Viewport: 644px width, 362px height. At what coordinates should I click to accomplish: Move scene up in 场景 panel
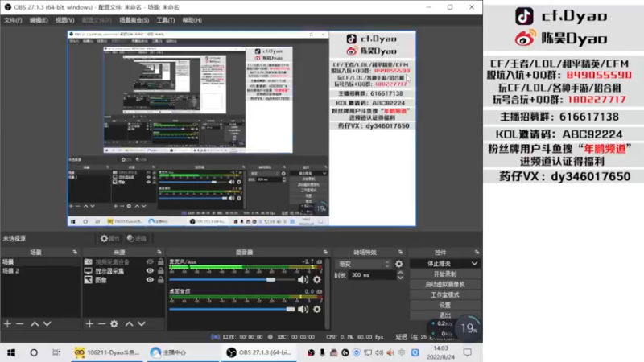pyautogui.click(x=35, y=324)
